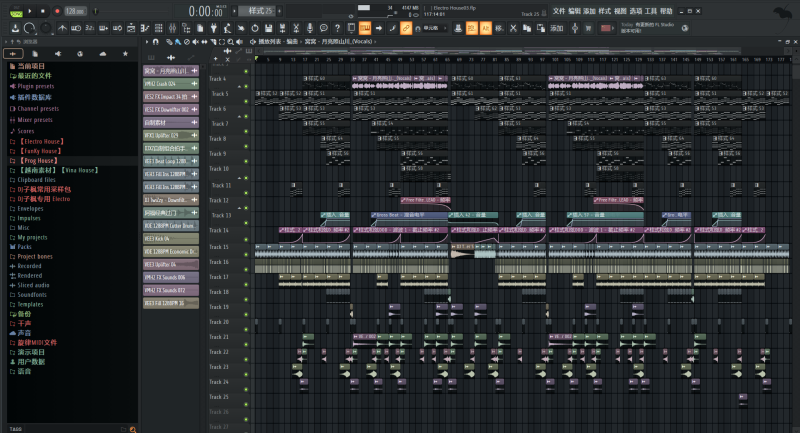Open the 文件 menu
Image resolution: width=800 pixels, height=433 pixels.
pos(559,11)
